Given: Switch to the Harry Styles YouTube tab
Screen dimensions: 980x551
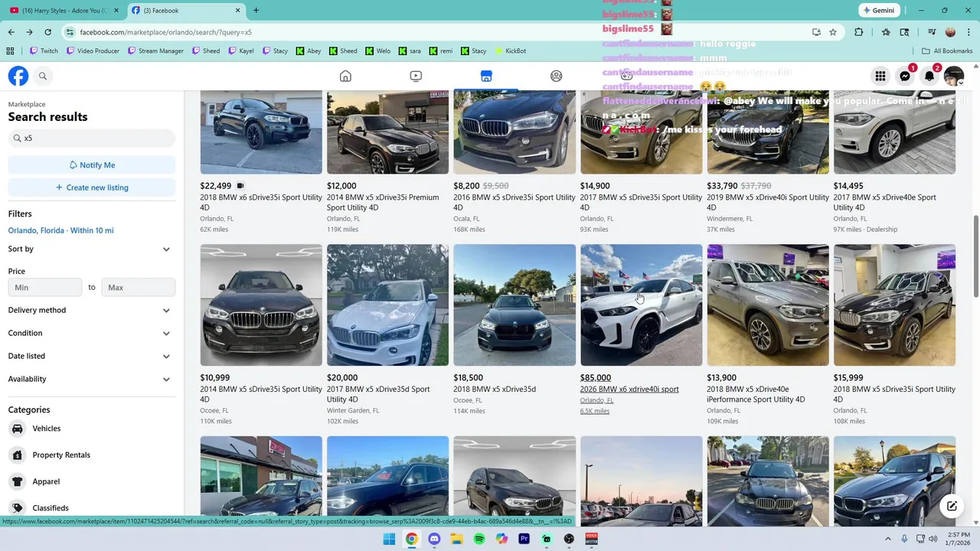Looking at the screenshot, I should (64, 11).
